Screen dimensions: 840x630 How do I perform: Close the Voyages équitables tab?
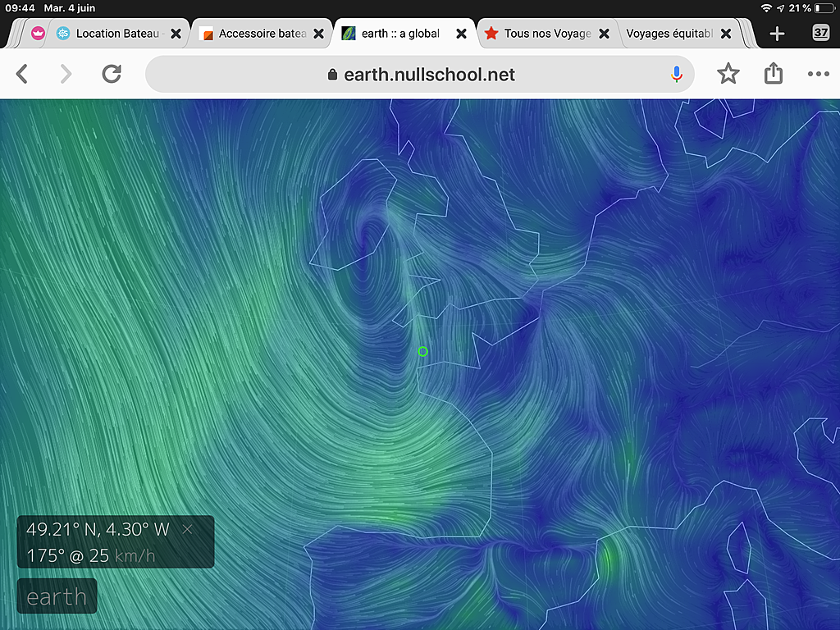[726, 33]
